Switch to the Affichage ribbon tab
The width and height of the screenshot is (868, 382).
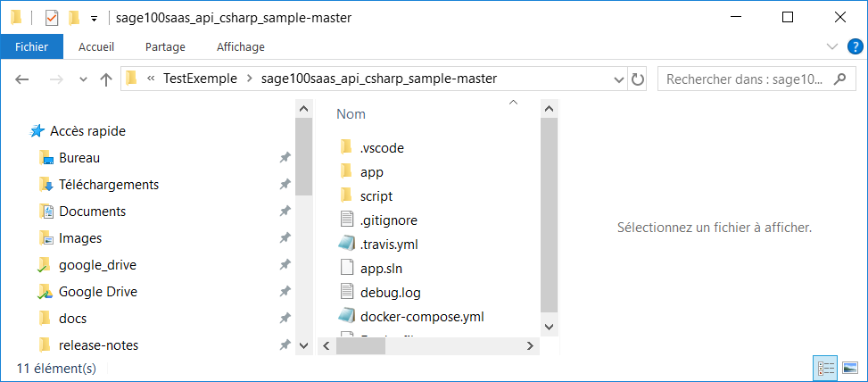[240, 47]
